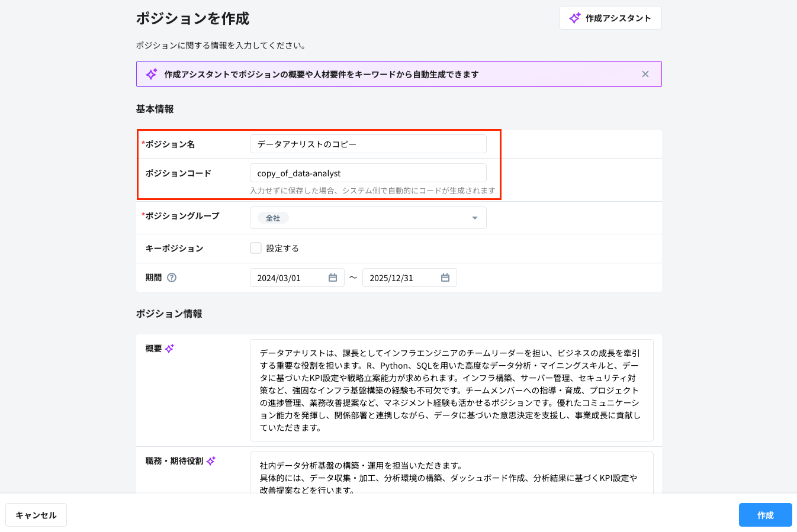Open the calendar picker for 2024/03/01
This screenshot has height=532, width=797.
coord(332,277)
